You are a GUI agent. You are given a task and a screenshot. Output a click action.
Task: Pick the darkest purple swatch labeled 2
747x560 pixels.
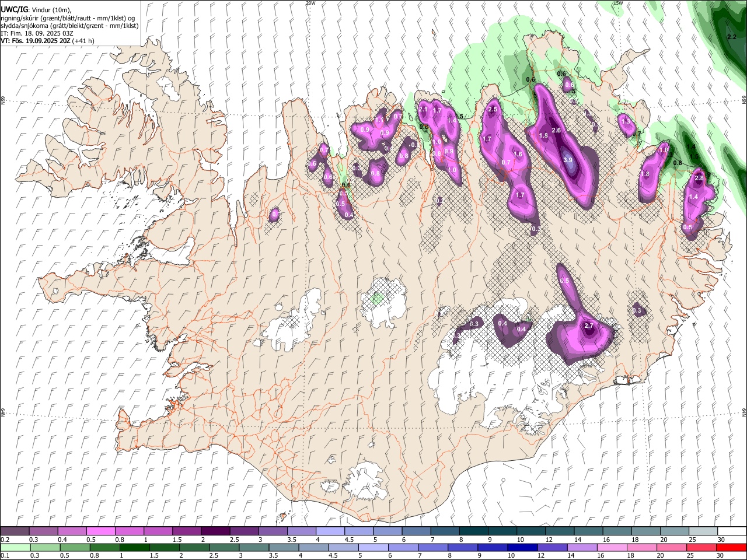tap(215, 531)
